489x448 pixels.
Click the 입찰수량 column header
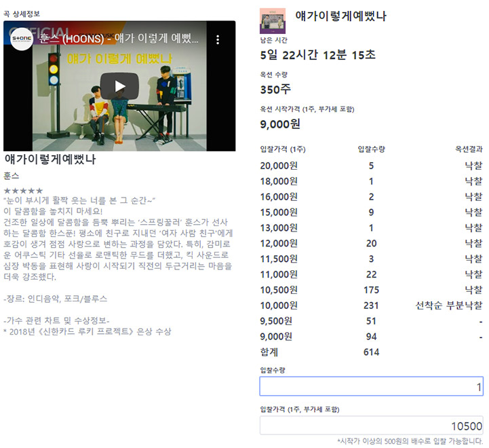(371, 149)
